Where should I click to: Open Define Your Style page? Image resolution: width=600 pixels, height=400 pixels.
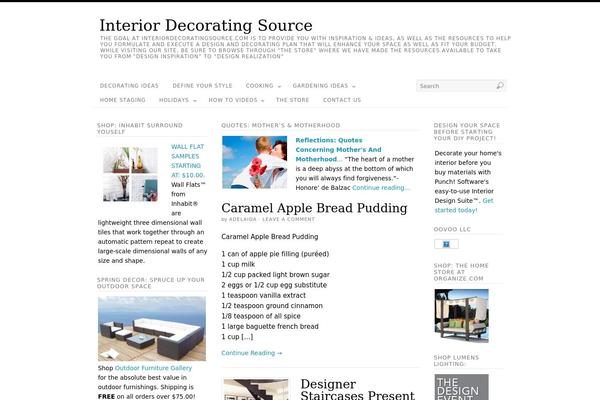202,86
